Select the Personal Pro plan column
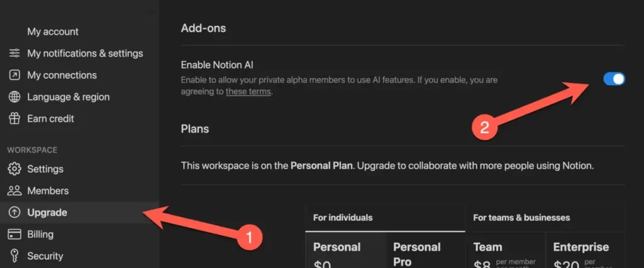The height and width of the screenshot is (268, 644). click(426, 250)
